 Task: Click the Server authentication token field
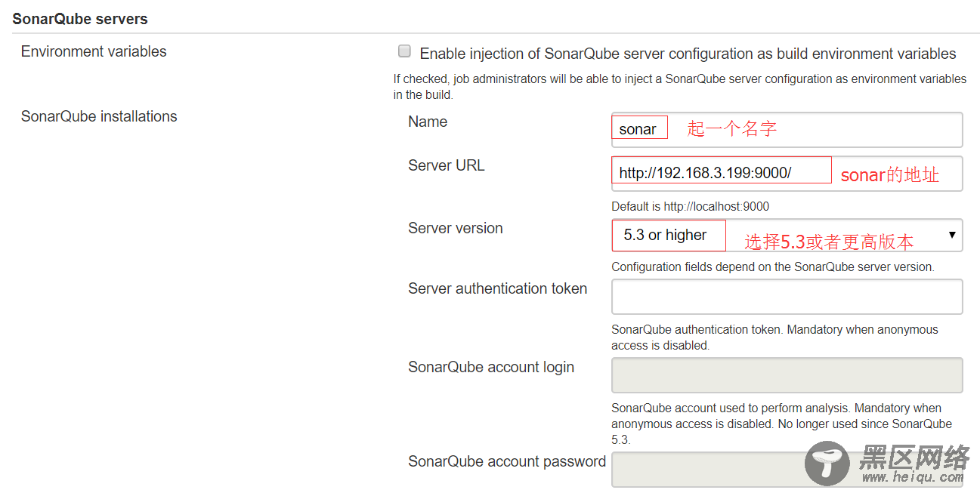coord(787,297)
